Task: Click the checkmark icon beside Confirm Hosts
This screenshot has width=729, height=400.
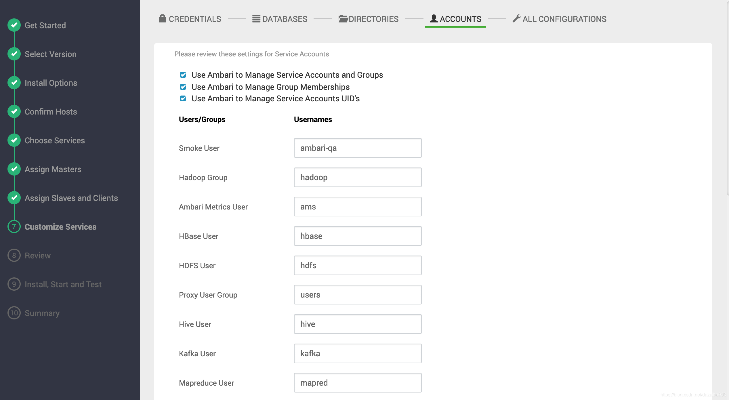Action: tap(14, 112)
